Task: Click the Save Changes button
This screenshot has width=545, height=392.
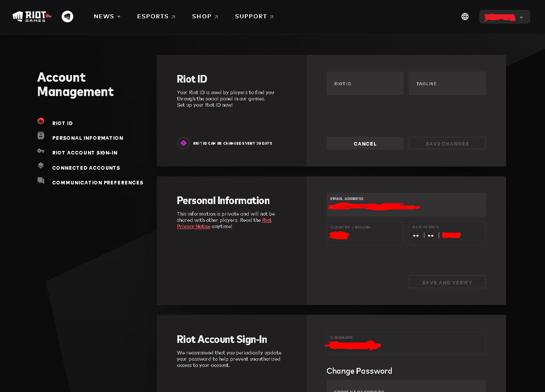Action: pos(447,143)
